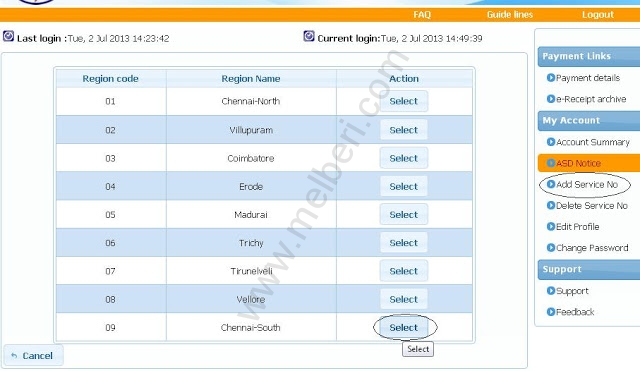Image resolution: width=640 pixels, height=371 pixels.
Task: Go to the Change Password page
Action: (592, 248)
